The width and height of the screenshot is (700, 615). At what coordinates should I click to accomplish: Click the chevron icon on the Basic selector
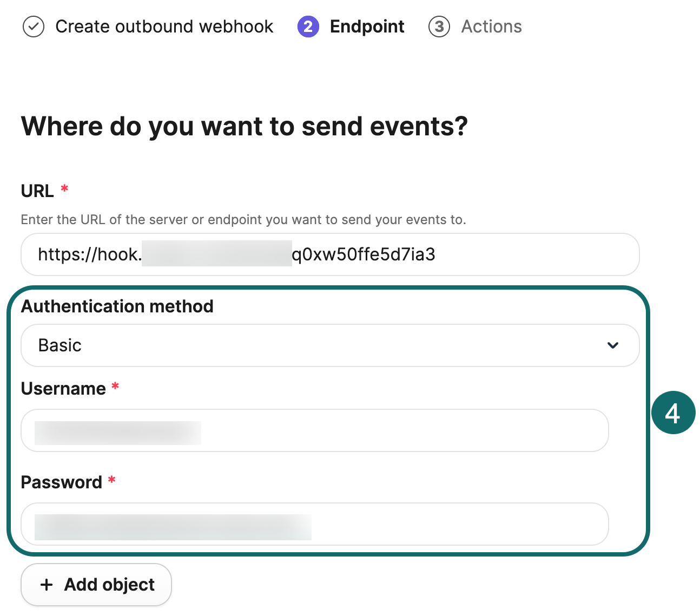point(613,345)
